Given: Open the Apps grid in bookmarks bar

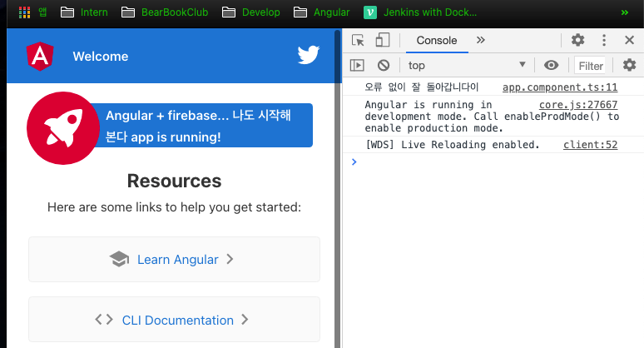Looking at the screenshot, I should coord(32,12).
